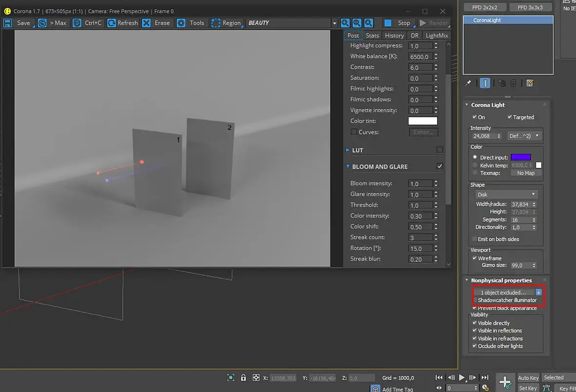576x392 pixels.
Task: Check Emit on both sides
Action: pyautogui.click(x=474, y=239)
